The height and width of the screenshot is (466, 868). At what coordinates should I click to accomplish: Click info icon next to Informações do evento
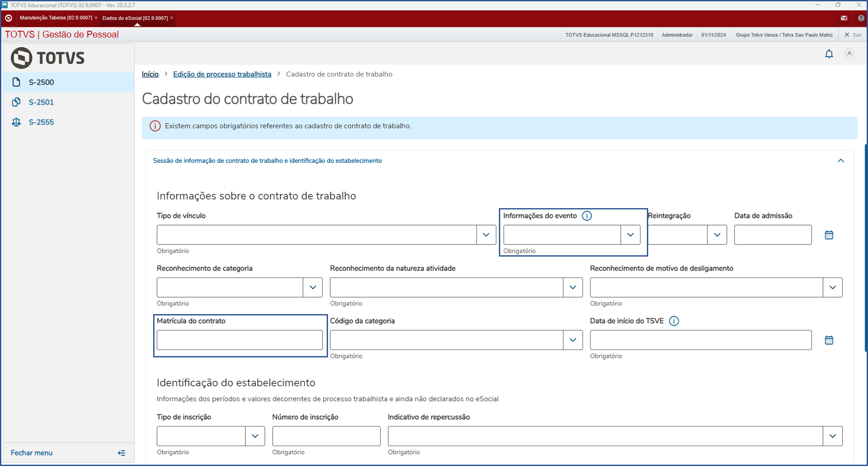(x=587, y=216)
